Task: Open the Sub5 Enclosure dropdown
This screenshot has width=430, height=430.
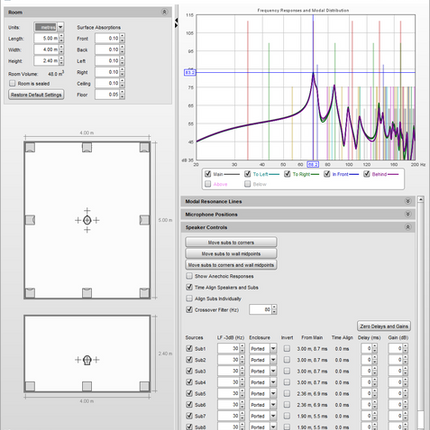Action: (273, 394)
